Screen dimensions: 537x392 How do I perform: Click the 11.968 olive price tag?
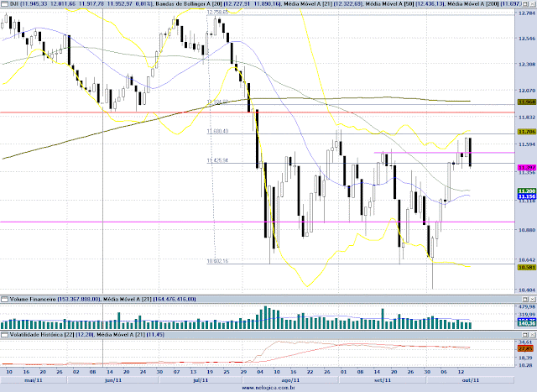point(527,102)
